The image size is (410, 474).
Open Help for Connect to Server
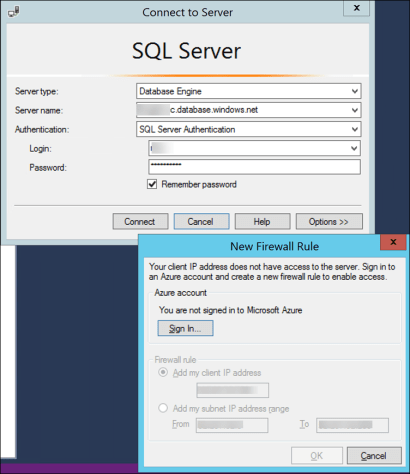coord(262,222)
